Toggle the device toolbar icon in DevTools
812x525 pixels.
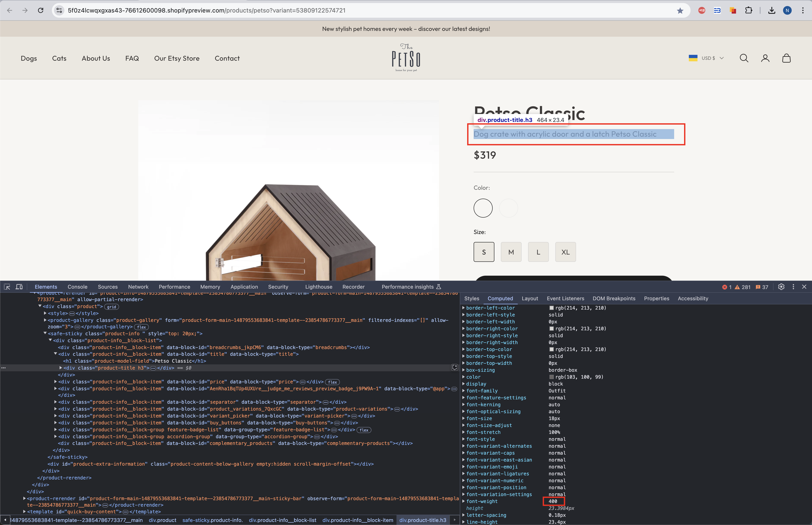coord(19,287)
